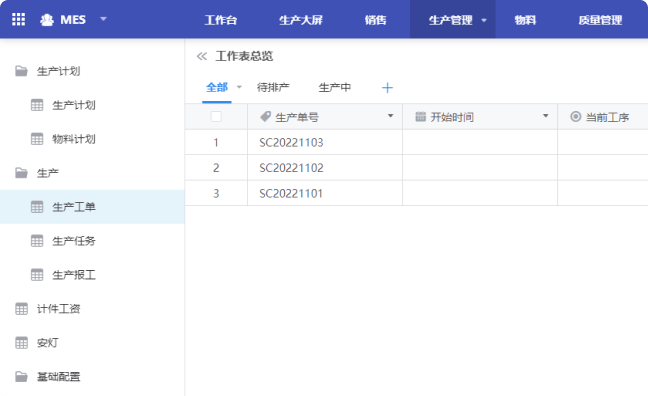Expand the MES app switcher arrow
Image resolution: width=648 pixels, height=396 pixels.
point(104,19)
